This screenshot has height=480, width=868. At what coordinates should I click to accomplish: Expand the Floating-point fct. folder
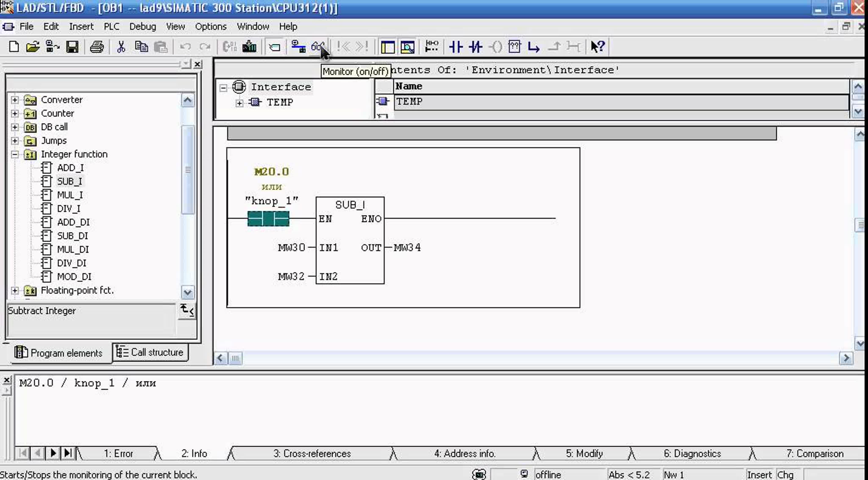[14, 291]
